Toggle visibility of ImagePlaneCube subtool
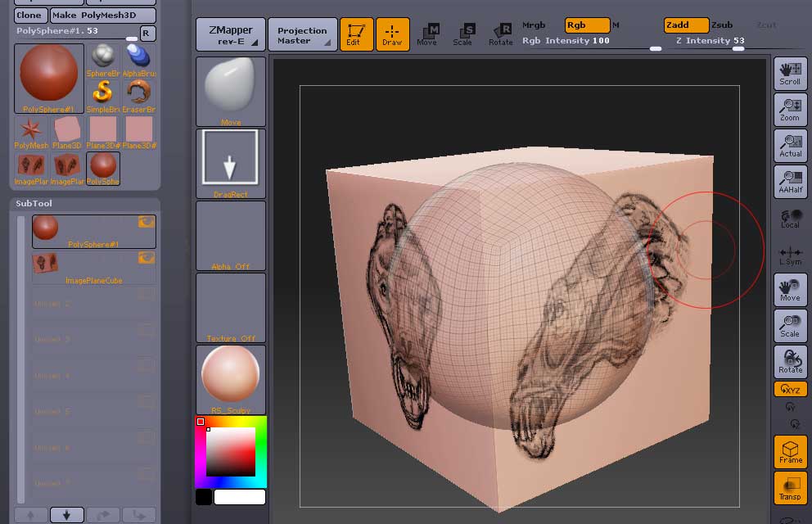Screen dimensions: 812x524 click(x=147, y=257)
